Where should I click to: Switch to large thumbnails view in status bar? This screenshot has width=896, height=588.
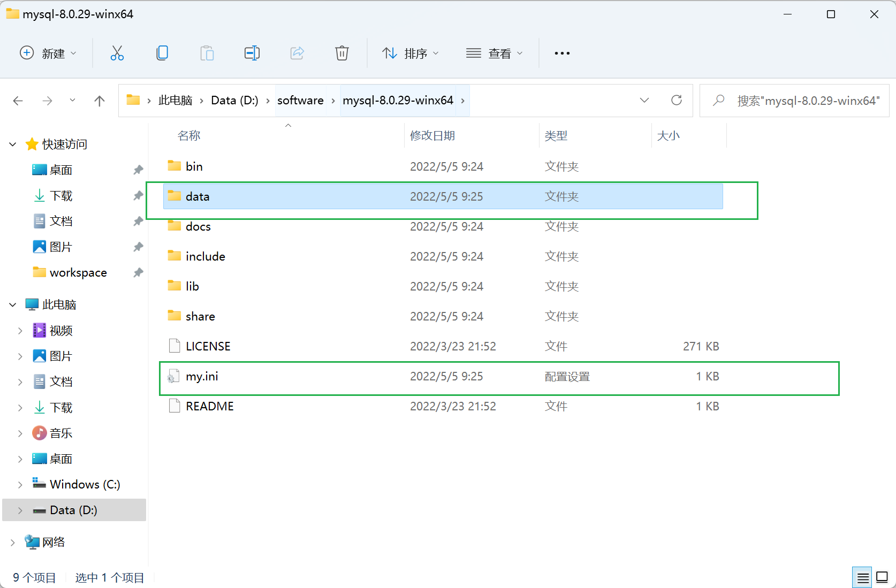click(x=882, y=577)
